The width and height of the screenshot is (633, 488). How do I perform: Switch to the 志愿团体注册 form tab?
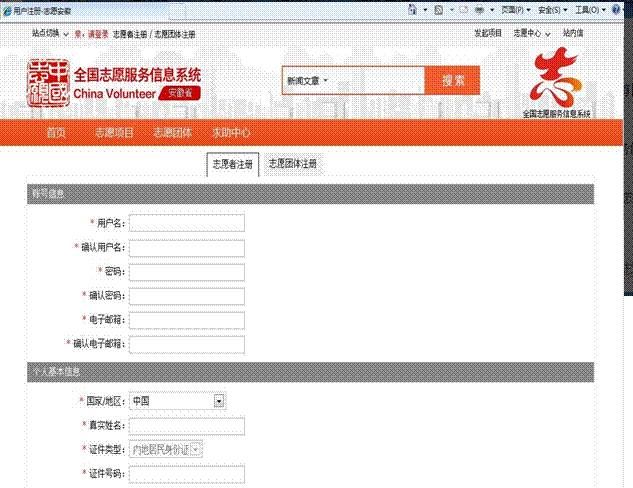tap(292, 163)
